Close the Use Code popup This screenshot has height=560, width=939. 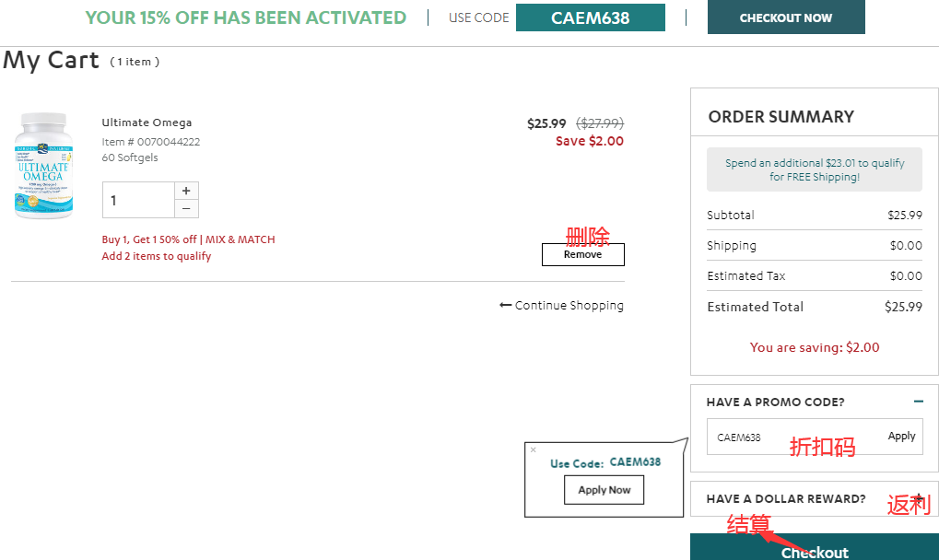[x=533, y=450]
